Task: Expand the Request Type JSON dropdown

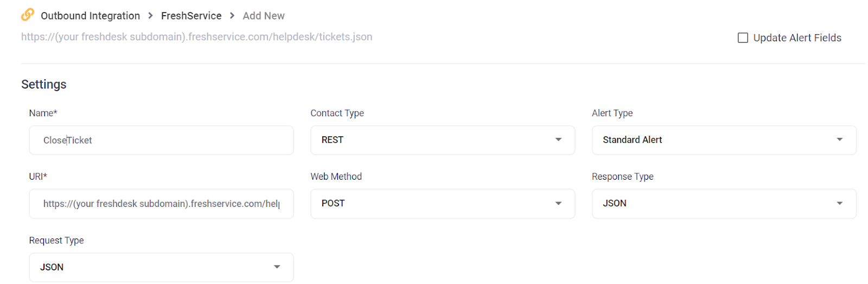Action: point(152,267)
